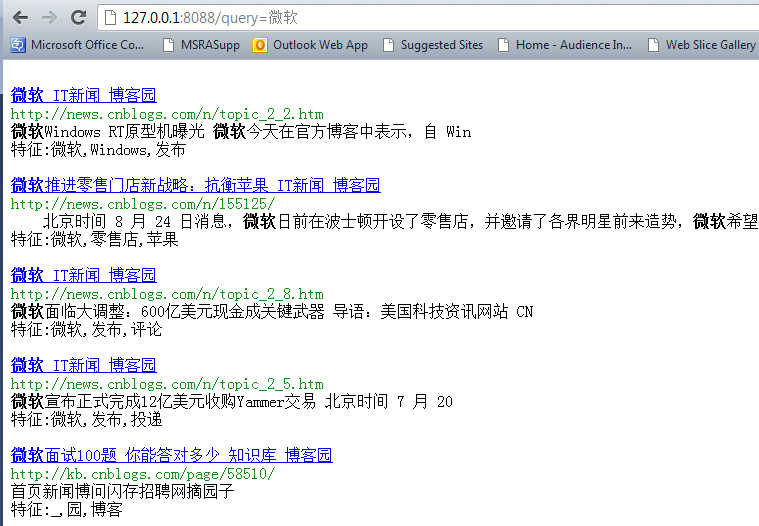
Task: Open the Outlook Web App bookmark
Action: click(310, 45)
